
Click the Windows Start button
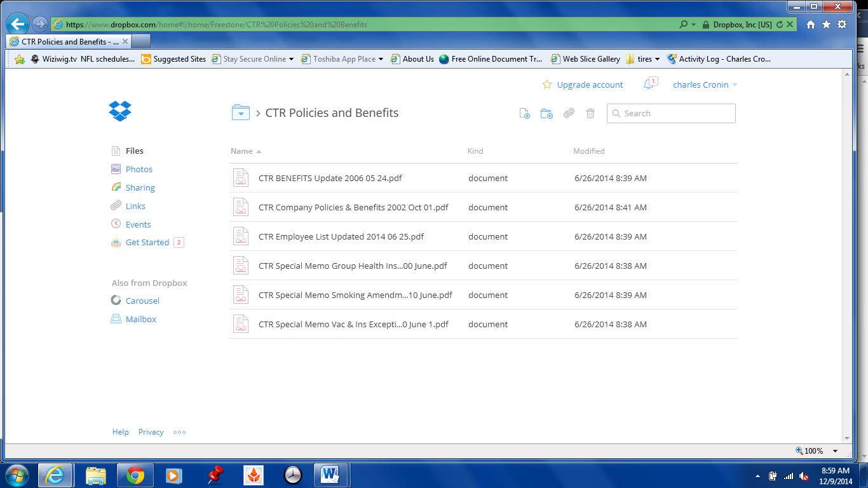pos(16,475)
